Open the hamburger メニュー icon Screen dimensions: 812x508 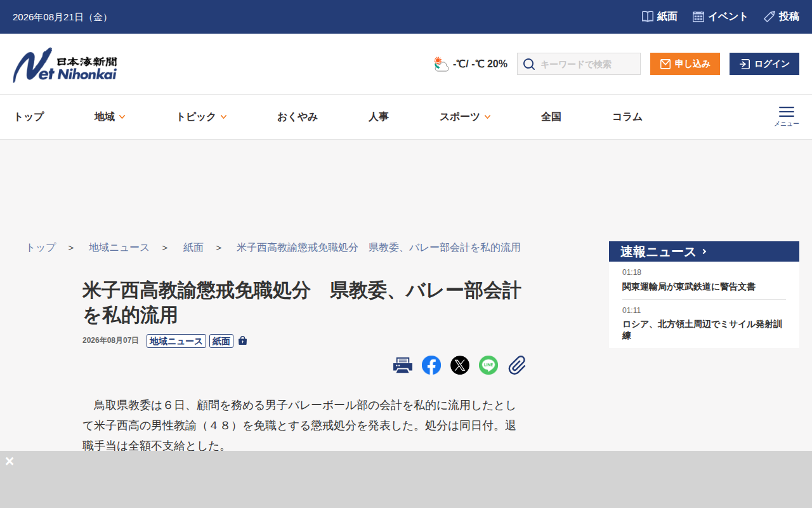point(787,116)
